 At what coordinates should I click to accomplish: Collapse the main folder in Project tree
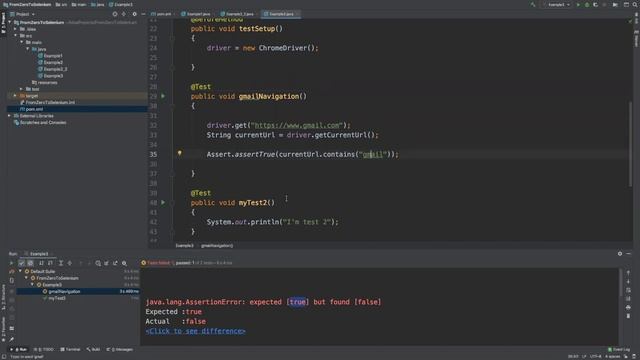coord(22,42)
